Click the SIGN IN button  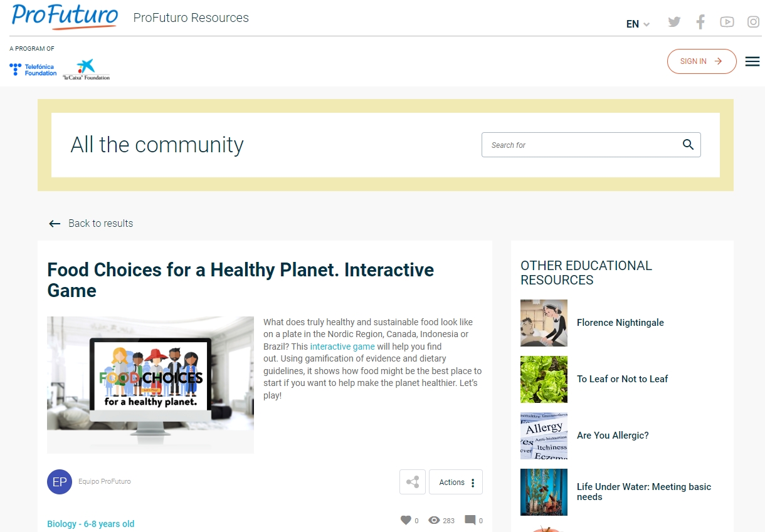point(702,61)
